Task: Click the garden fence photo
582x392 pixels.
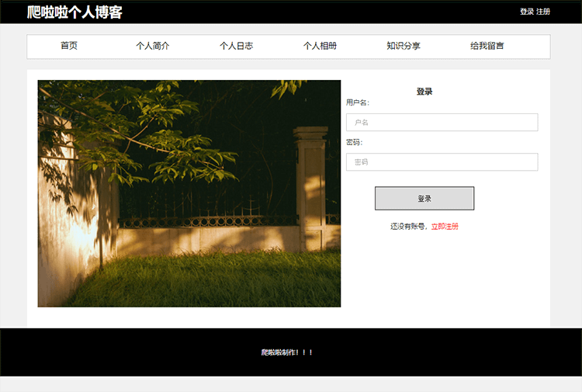Action: (x=189, y=193)
